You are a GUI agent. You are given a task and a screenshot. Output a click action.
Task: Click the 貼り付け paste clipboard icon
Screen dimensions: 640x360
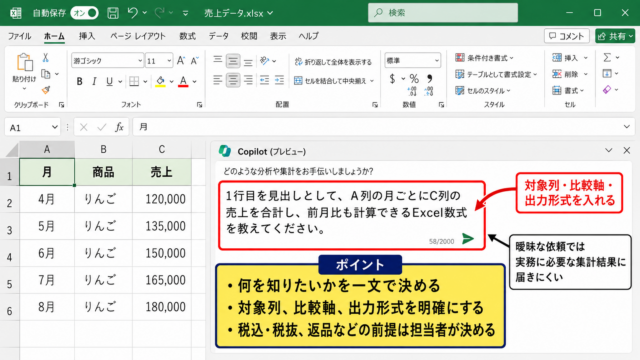pyautogui.click(x=24, y=62)
